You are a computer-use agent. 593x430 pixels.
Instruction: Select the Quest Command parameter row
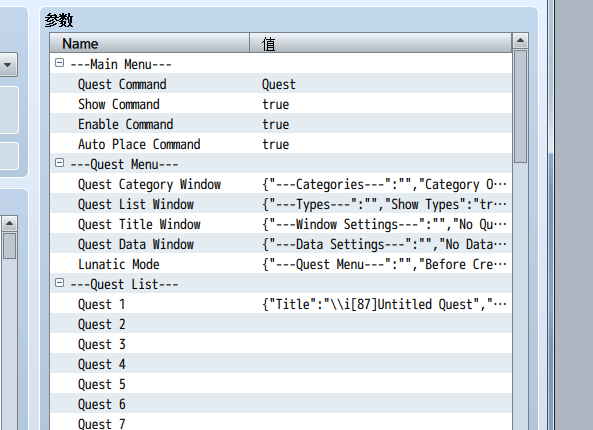click(x=281, y=83)
